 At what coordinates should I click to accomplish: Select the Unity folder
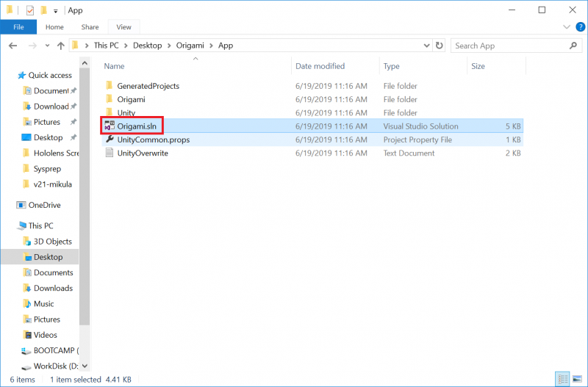(x=126, y=113)
